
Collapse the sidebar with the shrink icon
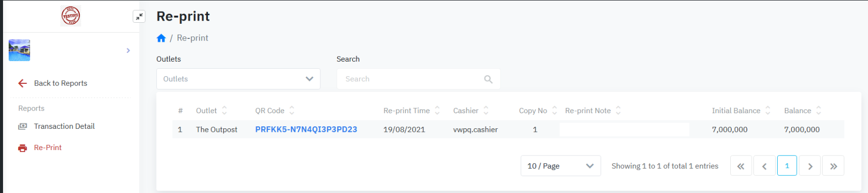tap(139, 17)
